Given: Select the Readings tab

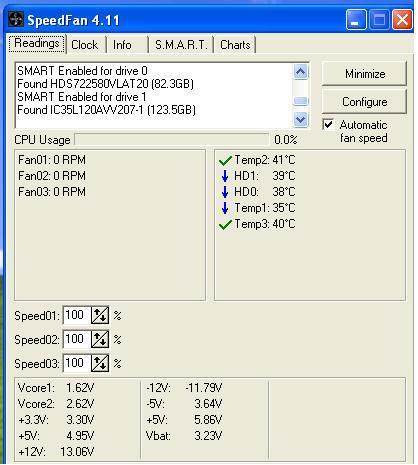Looking at the screenshot, I should pos(37,43).
